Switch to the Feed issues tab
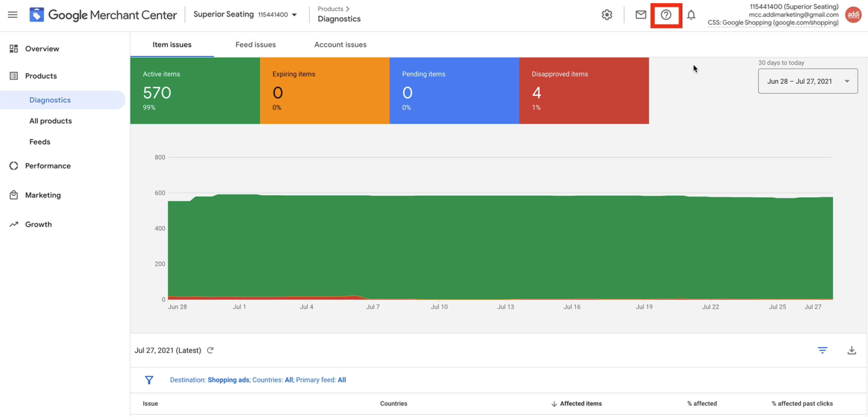868x417 pixels. click(255, 45)
